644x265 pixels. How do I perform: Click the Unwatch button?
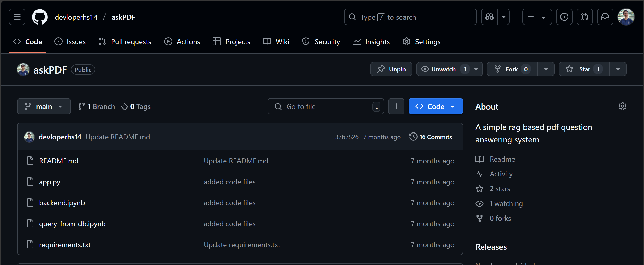click(x=443, y=69)
